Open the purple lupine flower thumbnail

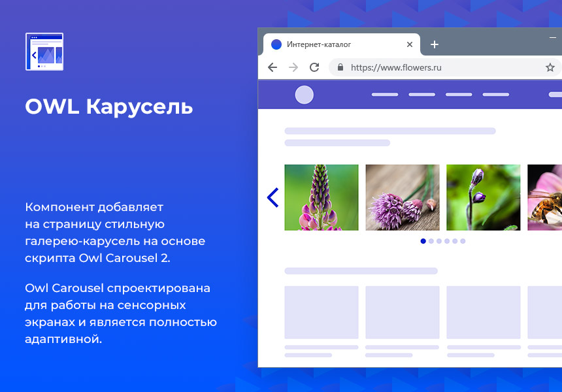coord(321,197)
